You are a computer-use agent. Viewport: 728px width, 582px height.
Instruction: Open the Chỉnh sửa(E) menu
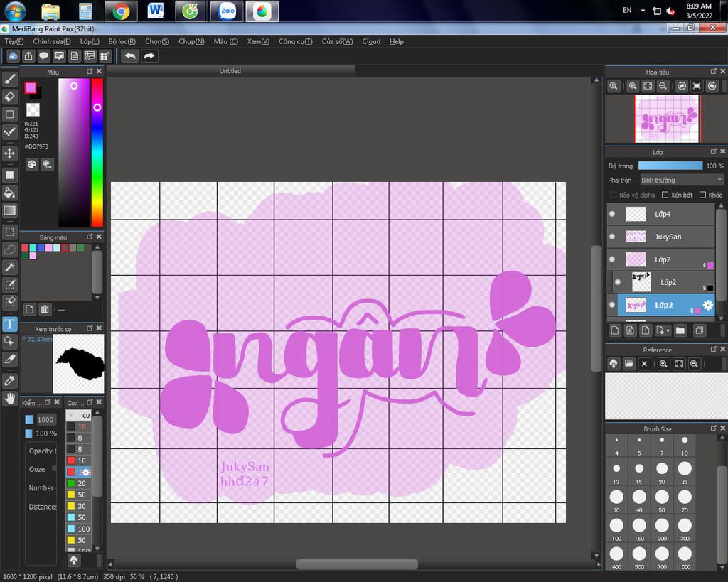click(51, 41)
